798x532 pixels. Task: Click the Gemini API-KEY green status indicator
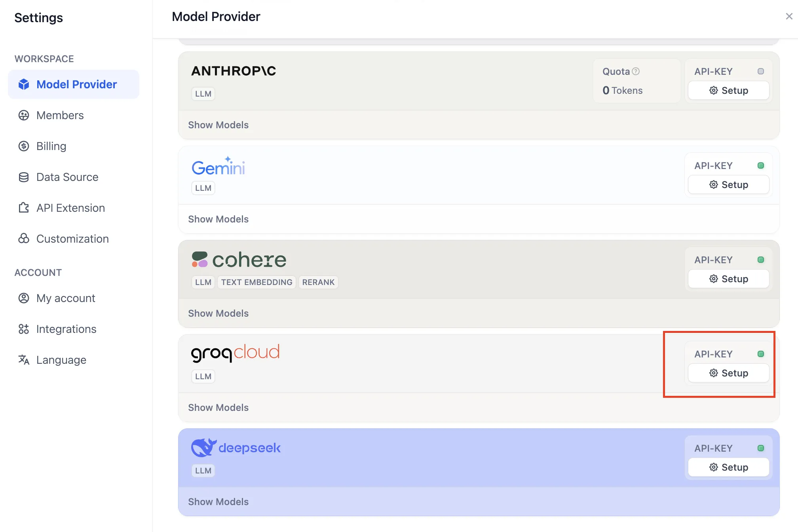[x=760, y=165]
